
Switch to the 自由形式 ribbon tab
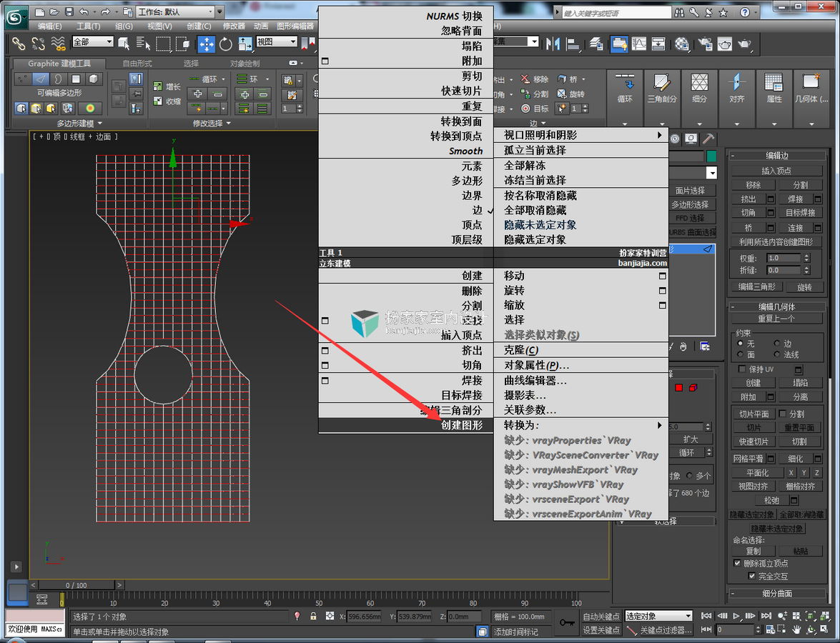click(137, 63)
